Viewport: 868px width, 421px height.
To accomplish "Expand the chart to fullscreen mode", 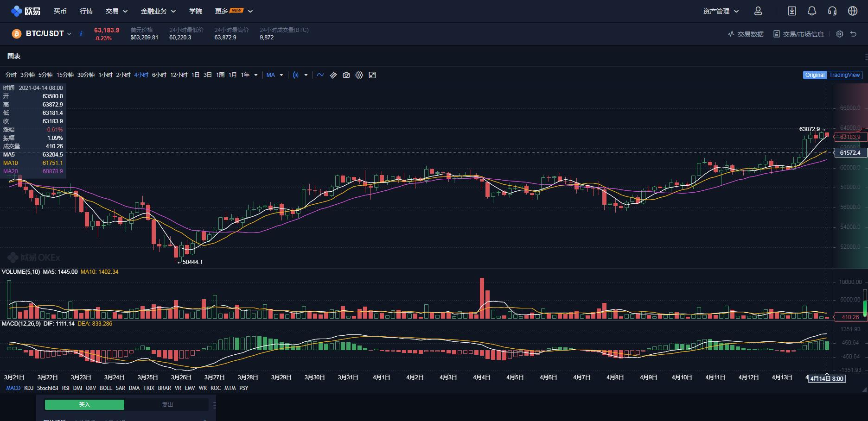I will (x=372, y=75).
